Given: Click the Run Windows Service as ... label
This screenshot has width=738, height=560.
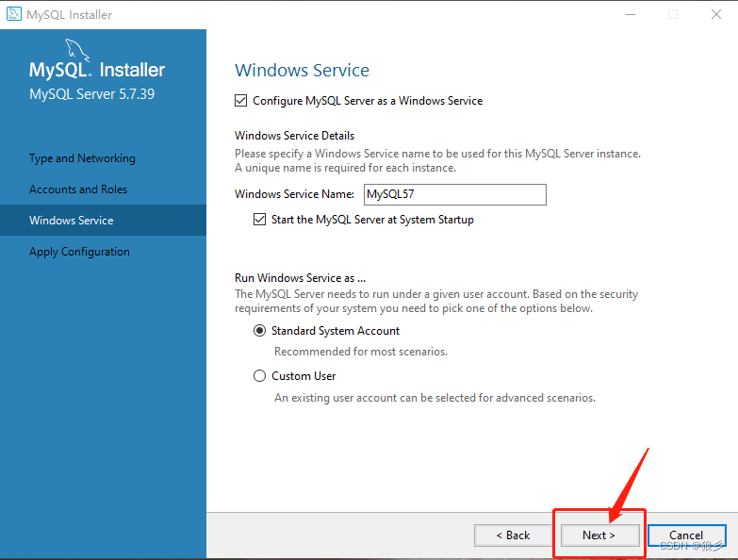Looking at the screenshot, I should [x=300, y=278].
